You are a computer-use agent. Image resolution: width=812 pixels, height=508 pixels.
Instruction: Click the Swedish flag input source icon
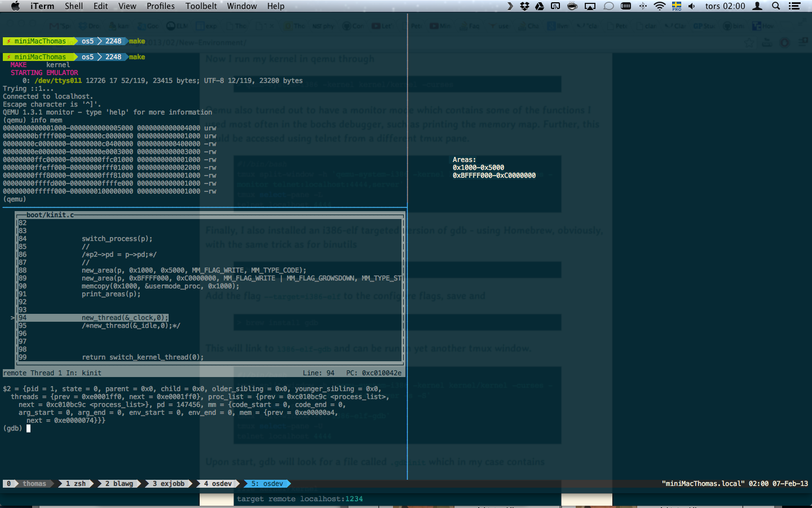676,6
